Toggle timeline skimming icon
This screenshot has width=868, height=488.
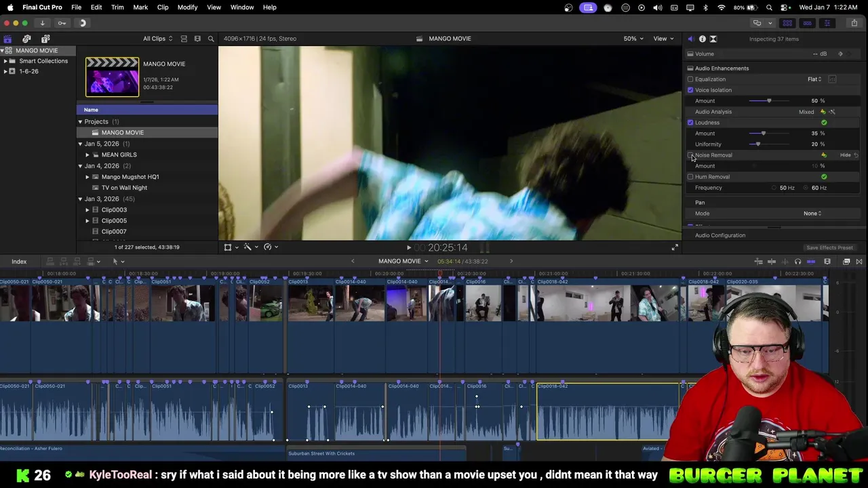pyautogui.click(x=772, y=262)
